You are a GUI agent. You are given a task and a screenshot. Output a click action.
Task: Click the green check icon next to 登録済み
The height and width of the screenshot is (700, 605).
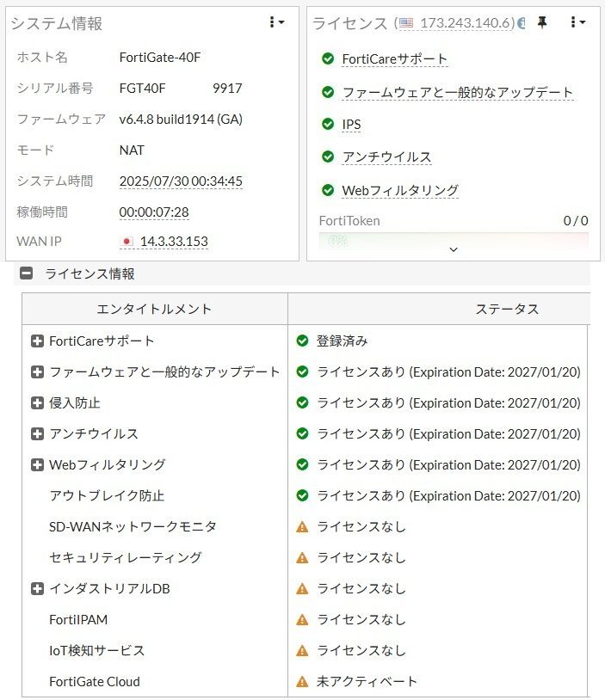click(x=303, y=341)
